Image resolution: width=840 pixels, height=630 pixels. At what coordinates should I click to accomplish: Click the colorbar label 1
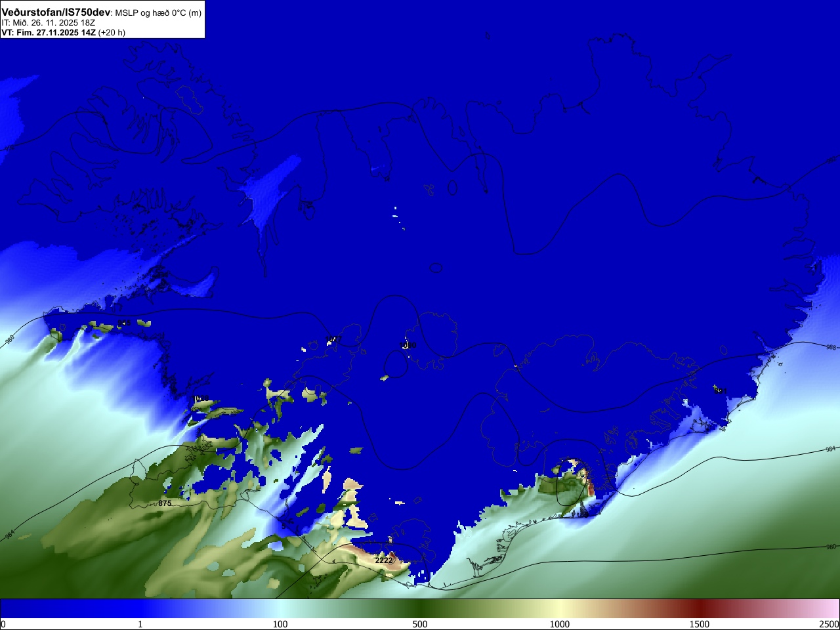point(140,624)
